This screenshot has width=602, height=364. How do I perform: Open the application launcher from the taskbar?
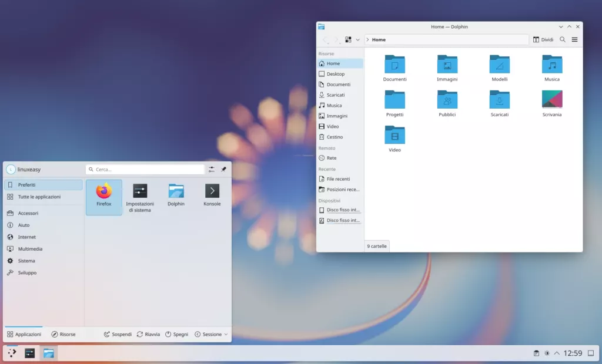[x=12, y=353]
